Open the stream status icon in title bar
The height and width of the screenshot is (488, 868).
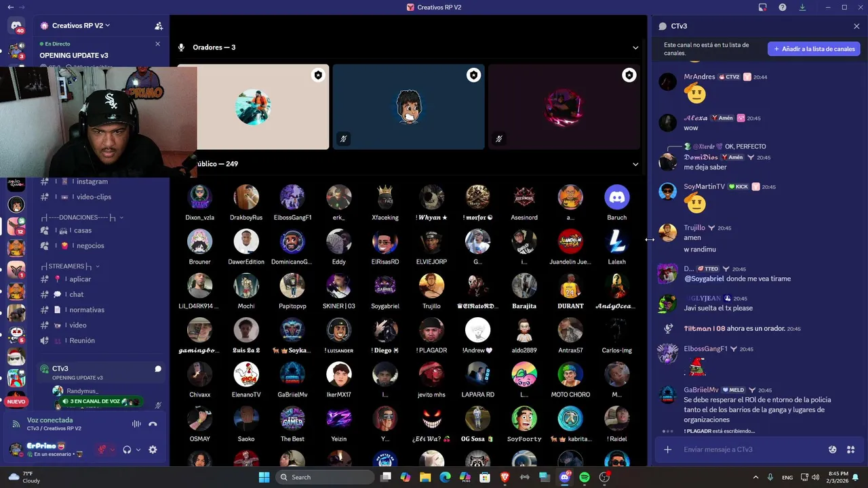tap(763, 7)
